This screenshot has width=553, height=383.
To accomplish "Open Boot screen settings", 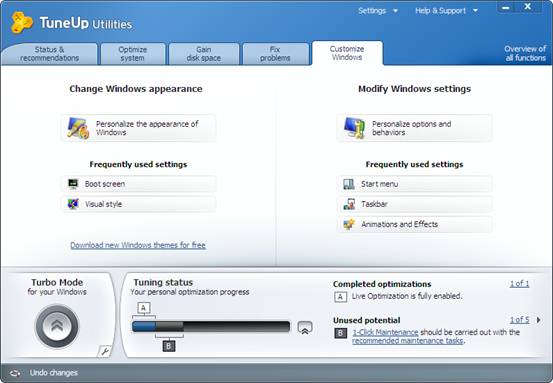I will coord(138,184).
